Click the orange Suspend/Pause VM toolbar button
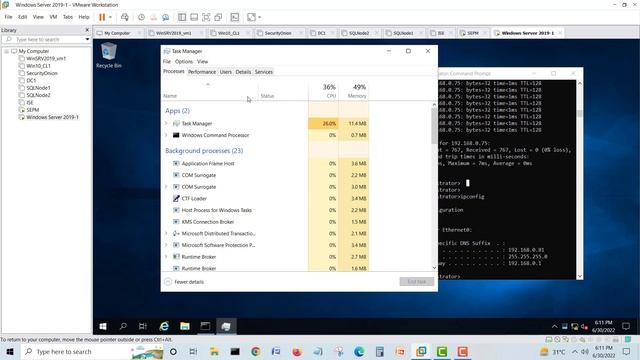This screenshot has height=360, width=640. click(x=102, y=17)
